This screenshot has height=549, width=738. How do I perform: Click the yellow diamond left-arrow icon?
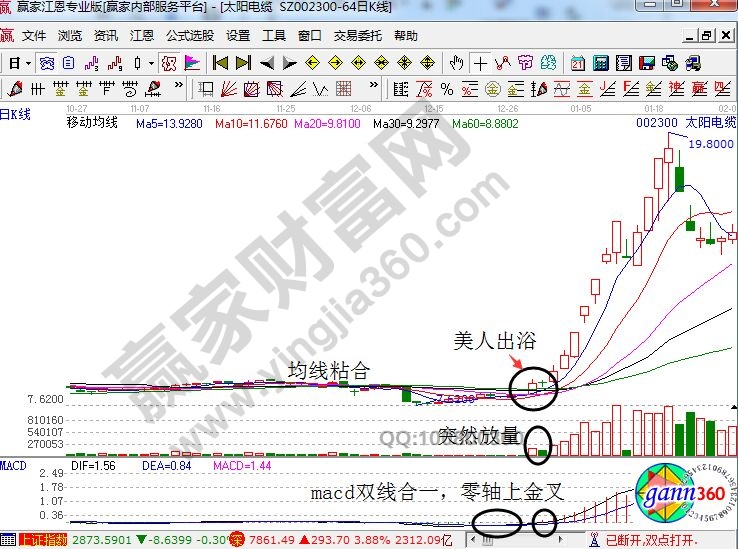(312, 63)
